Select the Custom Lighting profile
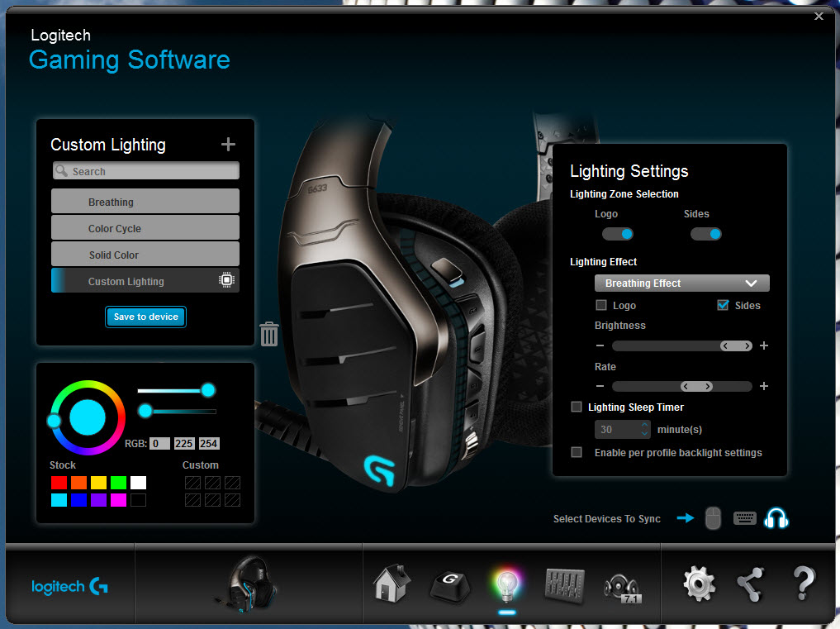 145,280
